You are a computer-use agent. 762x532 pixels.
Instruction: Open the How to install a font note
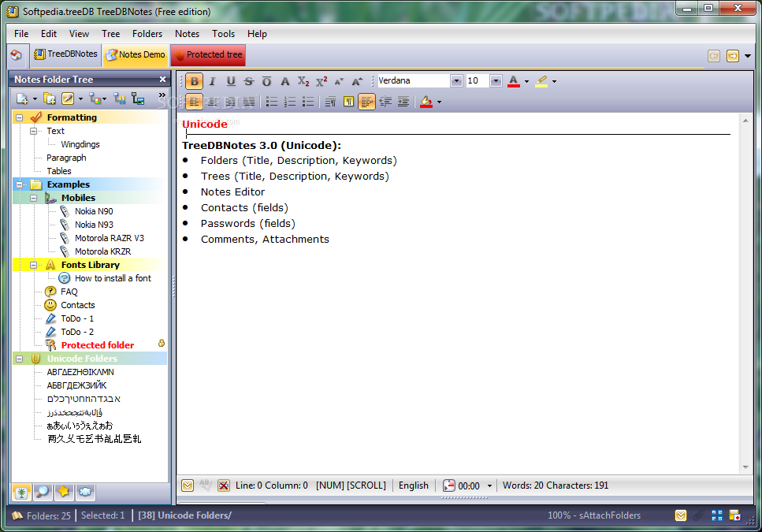tap(113, 278)
